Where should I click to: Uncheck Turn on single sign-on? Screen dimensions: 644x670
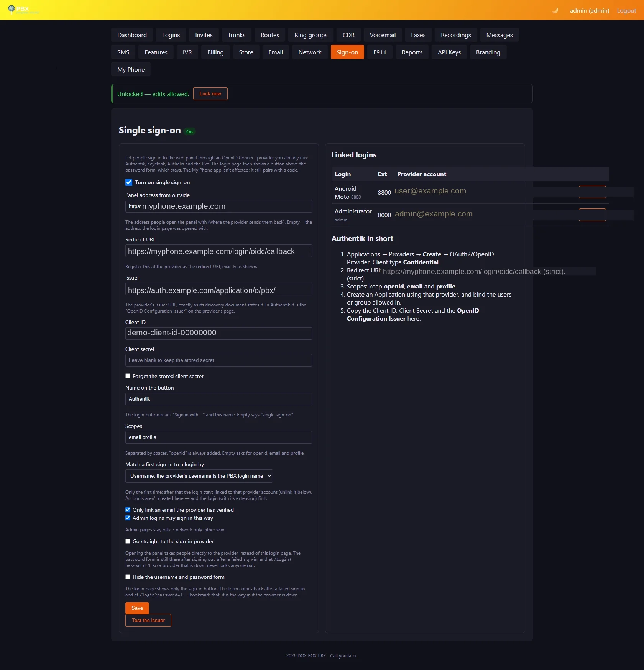(x=129, y=182)
